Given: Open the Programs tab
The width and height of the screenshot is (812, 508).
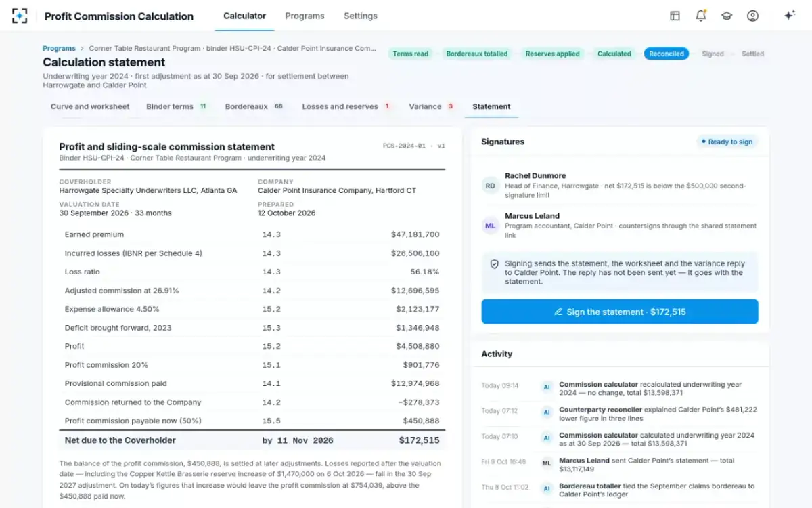Looking at the screenshot, I should (304, 16).
